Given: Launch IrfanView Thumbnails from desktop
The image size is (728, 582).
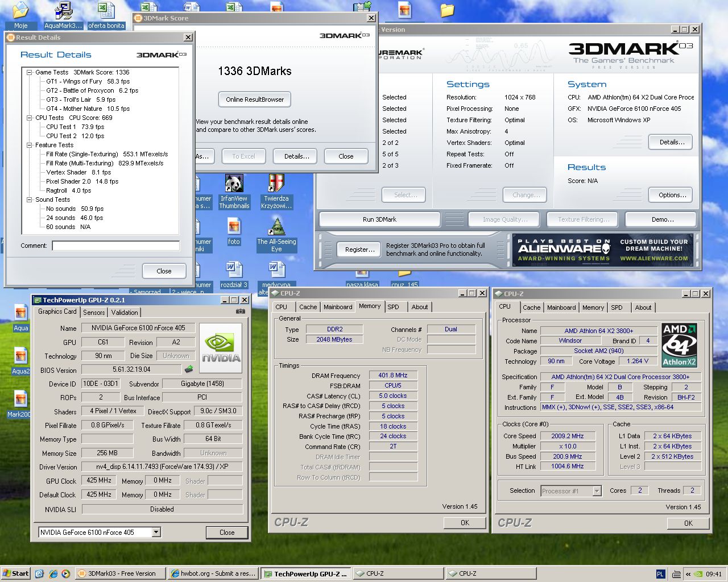Looking at the screenshot, I should tap(234, 192).
